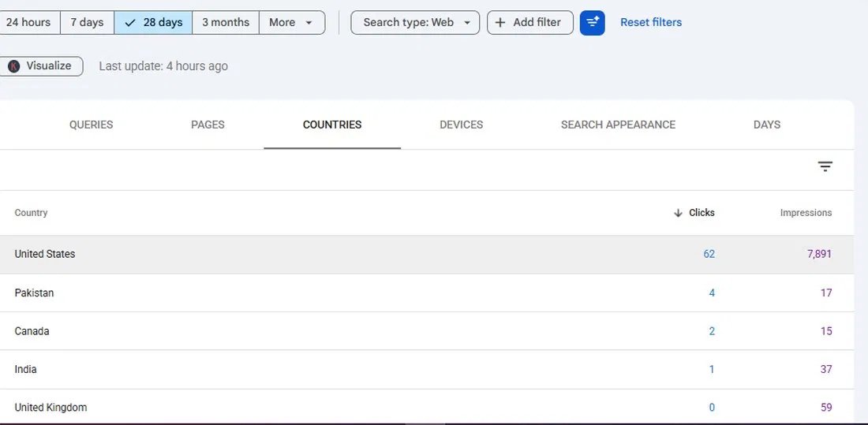Select the Countries tab
Image resolution: width=868 pixels, height=425 pixels.
coord(332,125)
